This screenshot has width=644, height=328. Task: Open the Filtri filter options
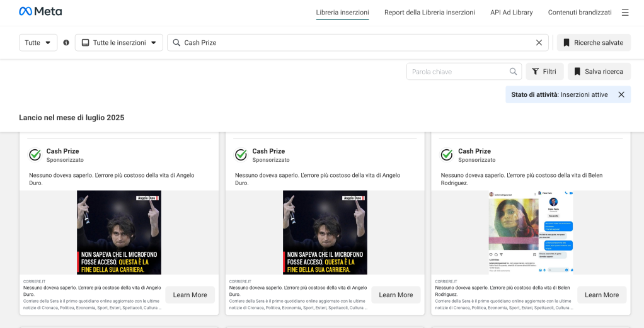544,72
